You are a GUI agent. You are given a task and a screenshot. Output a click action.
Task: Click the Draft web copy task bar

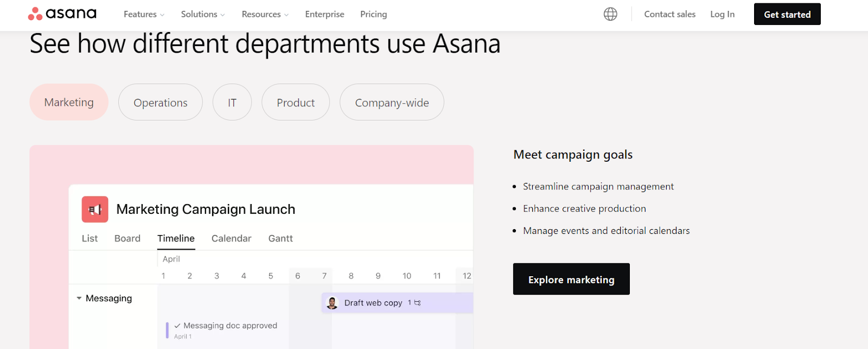[x=397, y=303]
